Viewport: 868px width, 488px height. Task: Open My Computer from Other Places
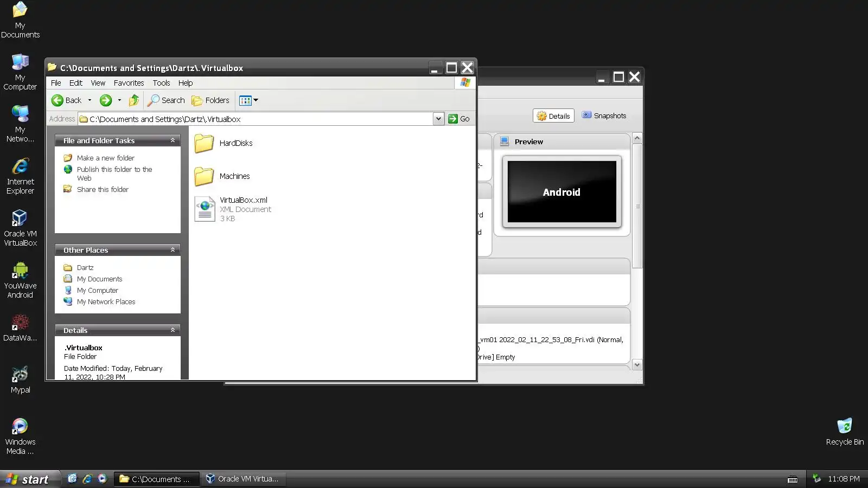click(x=97, y=290)
